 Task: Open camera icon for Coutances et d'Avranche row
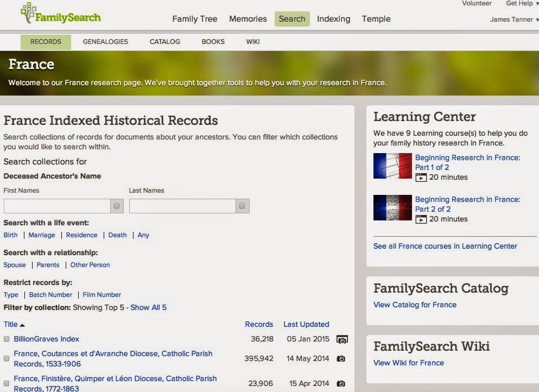tap(341, 359)
